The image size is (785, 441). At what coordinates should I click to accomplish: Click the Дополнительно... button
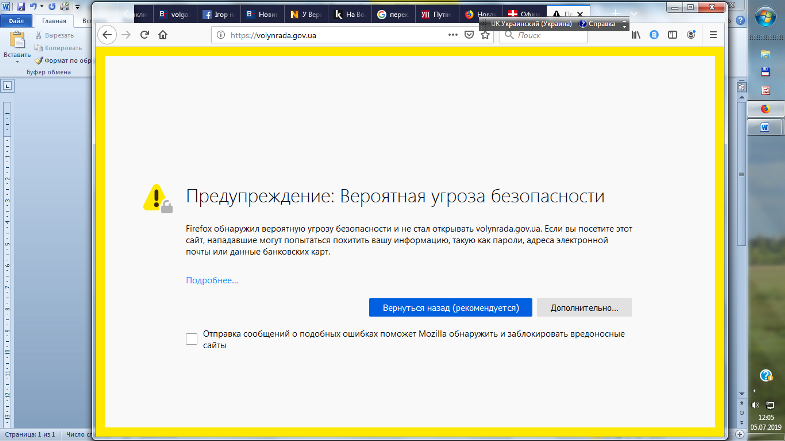tap(584, 307)
